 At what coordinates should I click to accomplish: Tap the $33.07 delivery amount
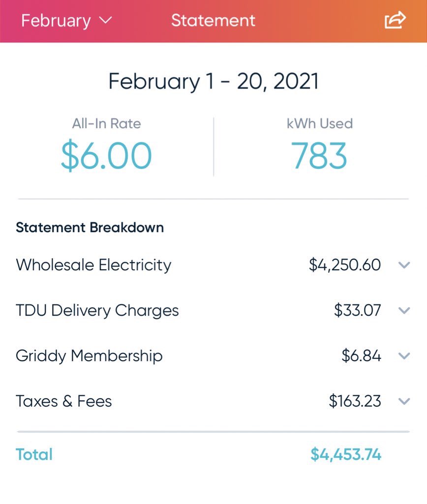tap(357, 311)
